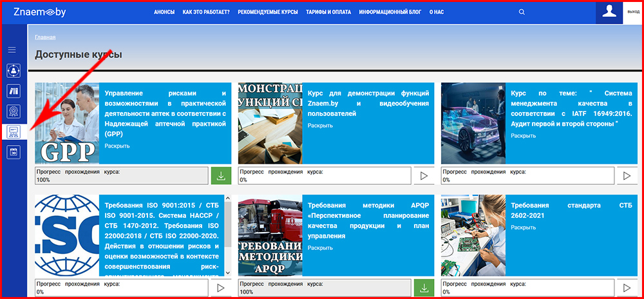This screenshot has height=299, width=644.
Task: Open Тарифы и оплата page
Action: coord(328,12)
